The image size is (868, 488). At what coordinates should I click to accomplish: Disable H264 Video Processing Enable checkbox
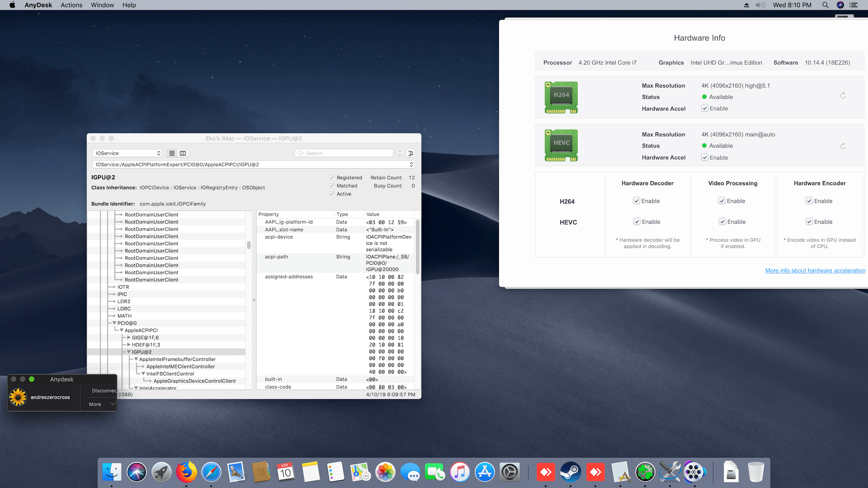tap(722, 201)
